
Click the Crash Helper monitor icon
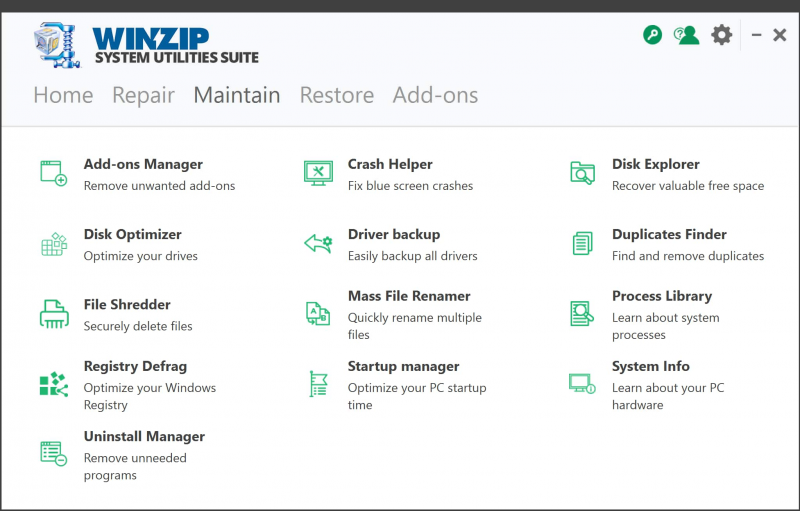point(318,173)
